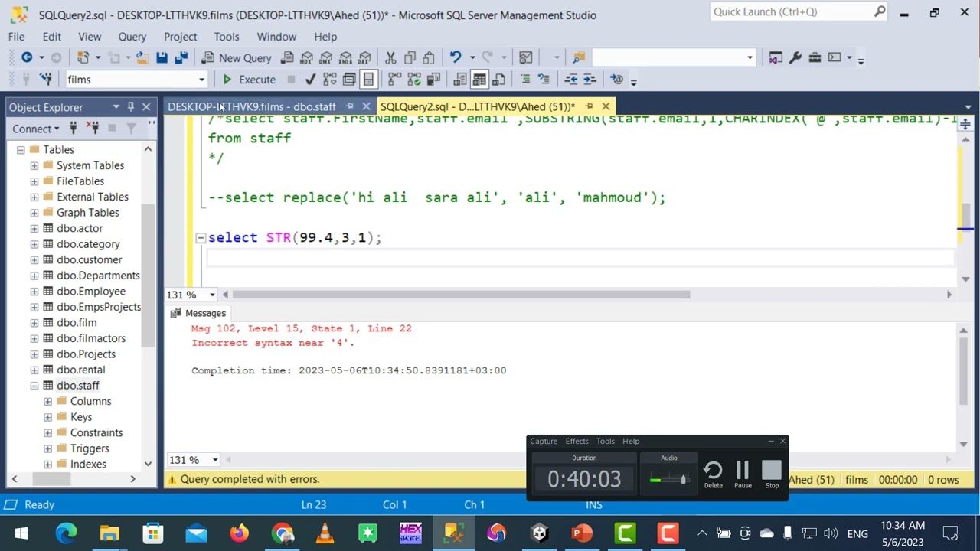980x551 pixels.
Task: Click the Open File folder icon
Action: click(x=142, y=58)
